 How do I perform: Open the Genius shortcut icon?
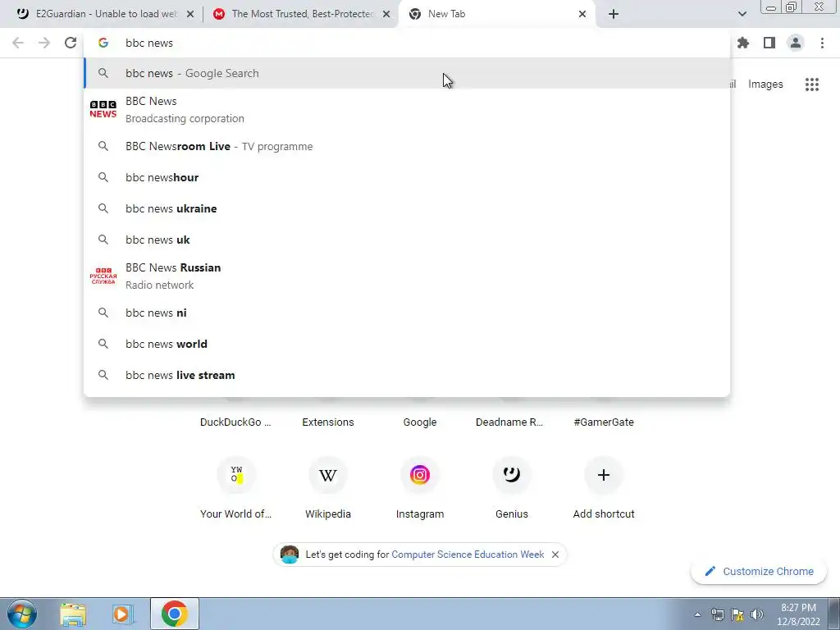tap(512, 475)
